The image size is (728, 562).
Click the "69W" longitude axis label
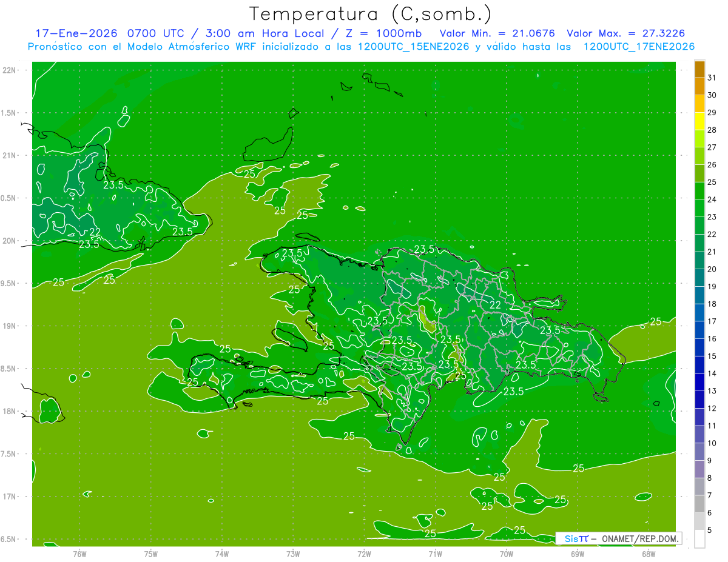pyautogui.click(x=578, y=554)
